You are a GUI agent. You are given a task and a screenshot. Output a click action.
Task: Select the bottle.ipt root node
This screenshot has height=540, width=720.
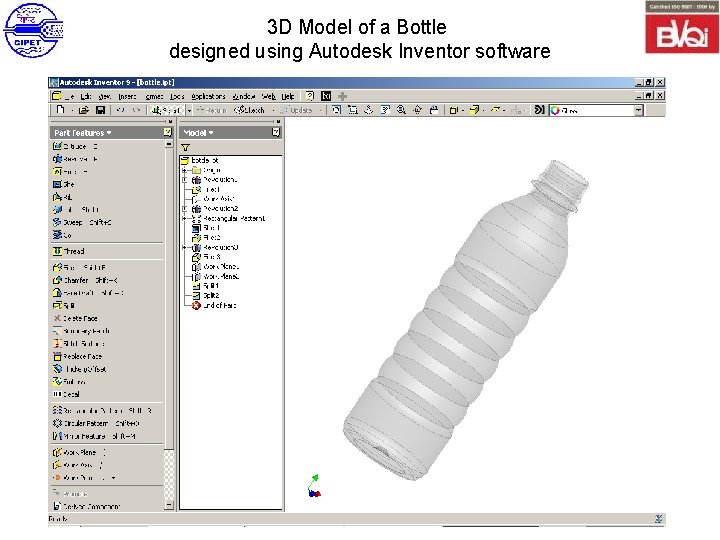point(200,160)
